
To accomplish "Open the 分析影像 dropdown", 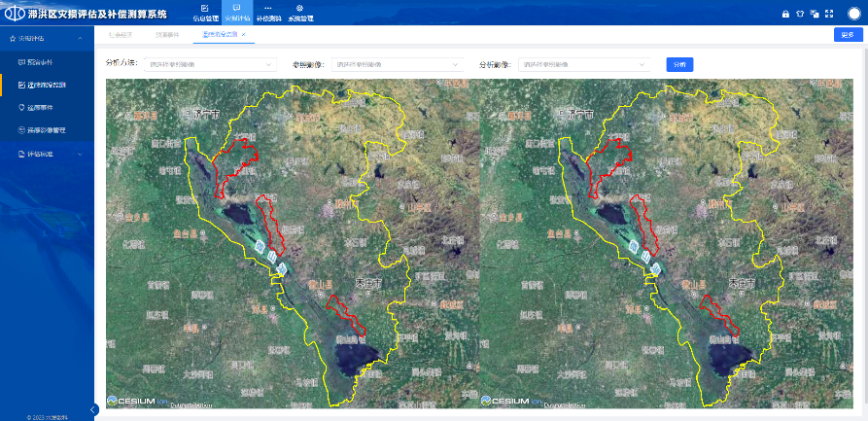I will [585, 64].
